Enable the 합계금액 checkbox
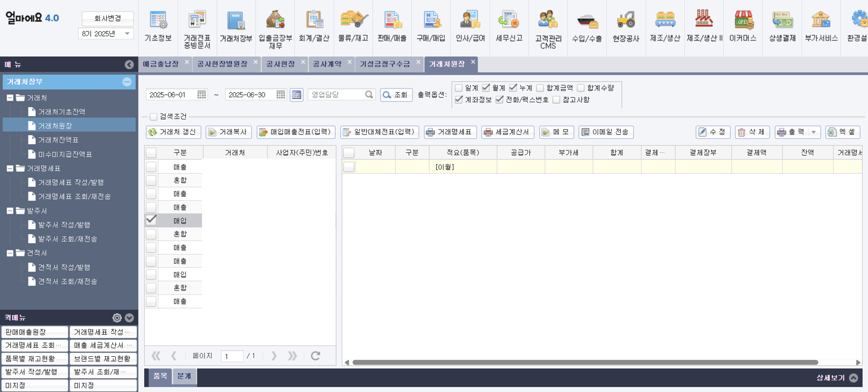 point(540,88)
